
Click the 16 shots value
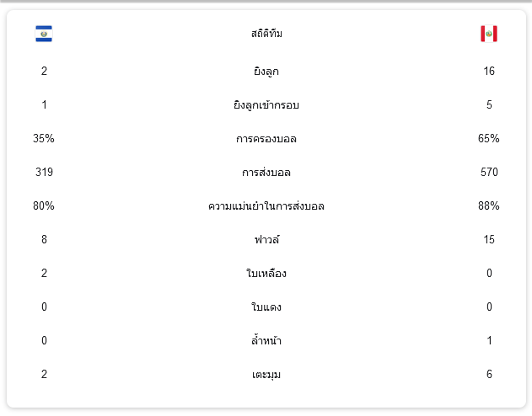489,71
